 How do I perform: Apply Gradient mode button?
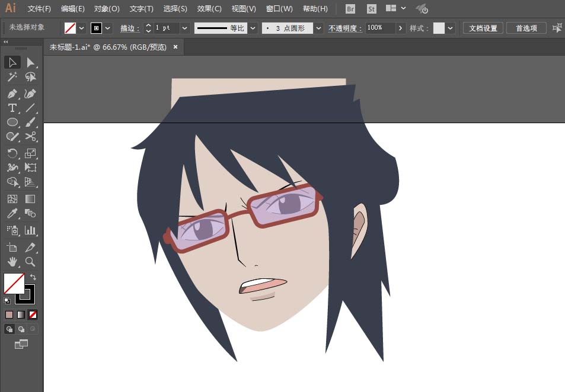[x=21, y=314]
